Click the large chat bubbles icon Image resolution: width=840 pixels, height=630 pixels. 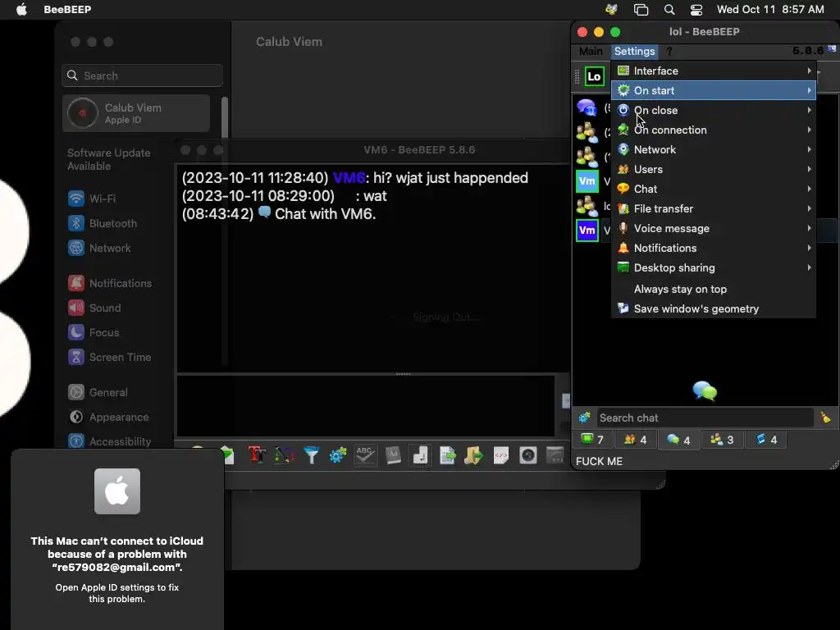click(x=705, y=391)
